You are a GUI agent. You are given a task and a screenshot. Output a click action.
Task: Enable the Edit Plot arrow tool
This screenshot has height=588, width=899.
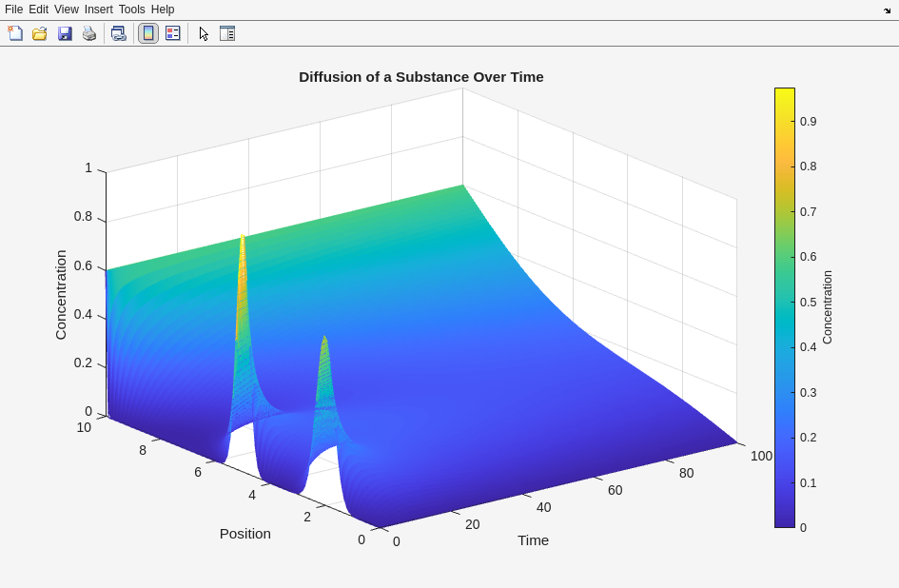[203, 33]
